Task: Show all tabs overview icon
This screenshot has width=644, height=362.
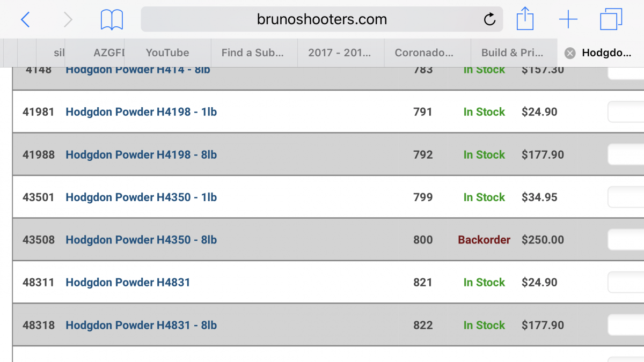Action: click(x=611, y=19)
